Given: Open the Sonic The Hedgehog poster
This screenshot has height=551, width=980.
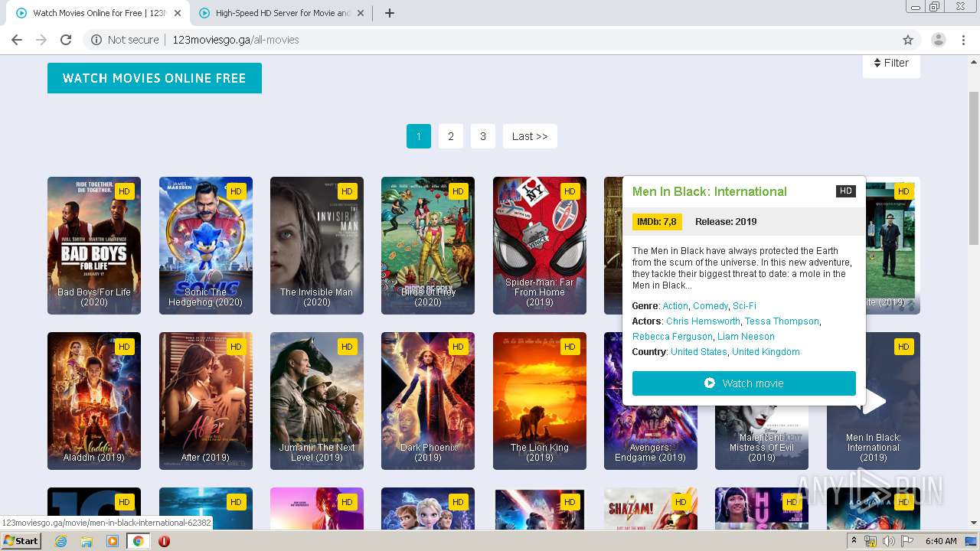Looking at the screenshot, I should 206,246.
